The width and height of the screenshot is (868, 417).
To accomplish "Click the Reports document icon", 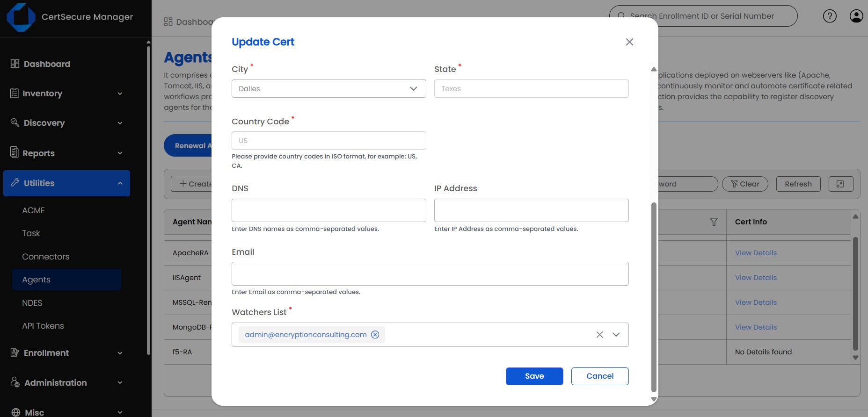I will point(15,152).
